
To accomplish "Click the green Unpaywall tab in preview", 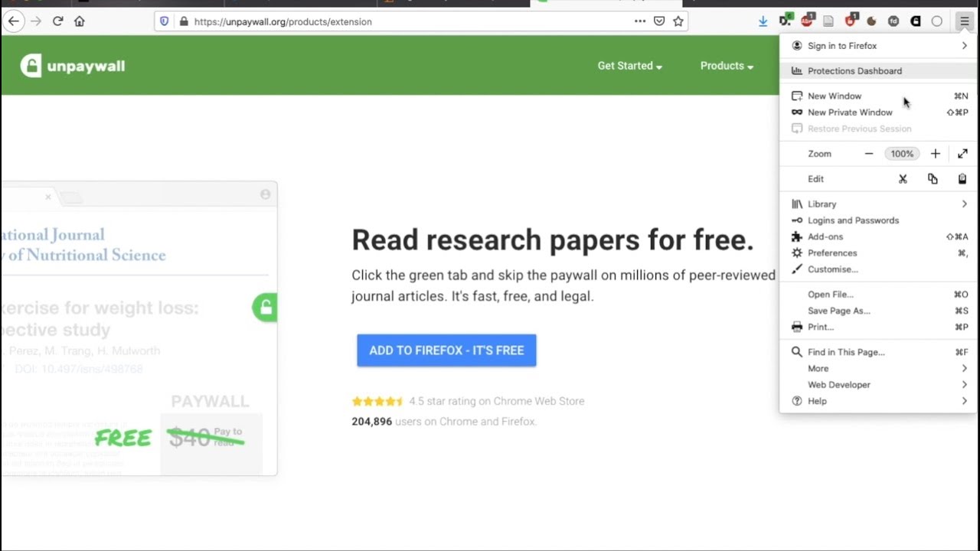I will tap(265, 308).
